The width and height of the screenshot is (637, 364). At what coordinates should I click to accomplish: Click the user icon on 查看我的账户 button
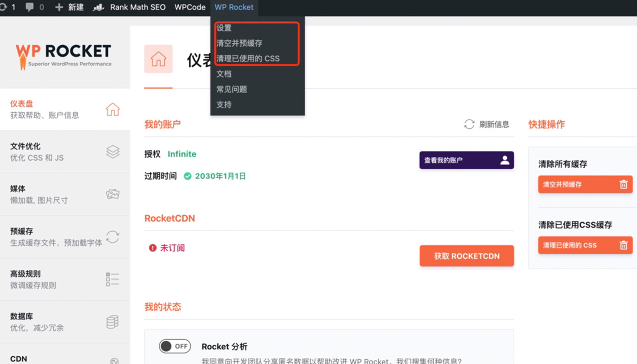click(x=505, y=160)
